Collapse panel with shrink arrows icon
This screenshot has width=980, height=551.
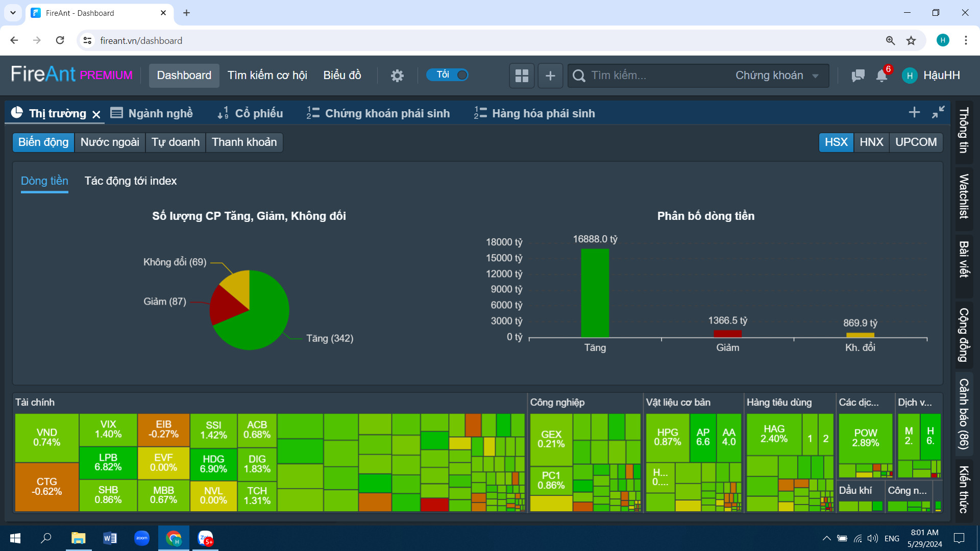(938, 112)
